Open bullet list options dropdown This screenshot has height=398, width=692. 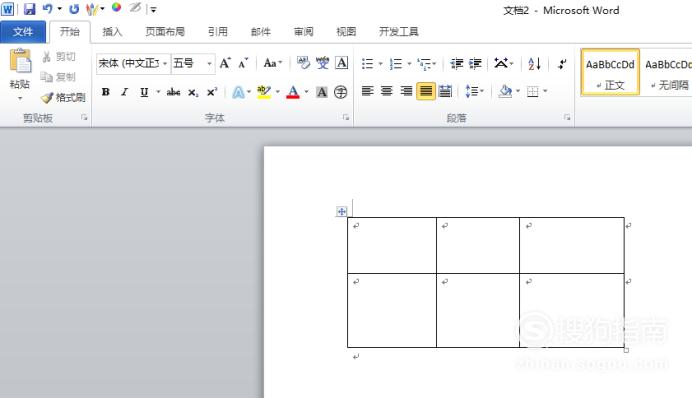380,64
